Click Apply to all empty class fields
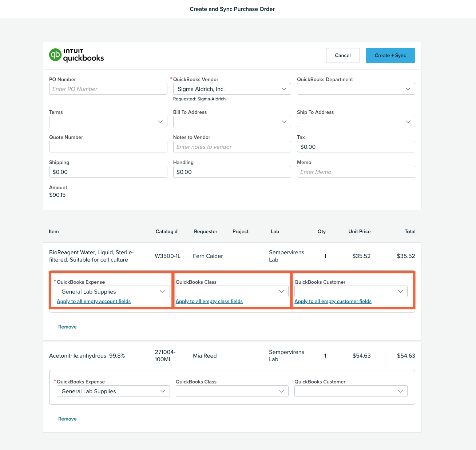This screenshot has height=450, width=476. pyautogui.click(x=209, y=301)
